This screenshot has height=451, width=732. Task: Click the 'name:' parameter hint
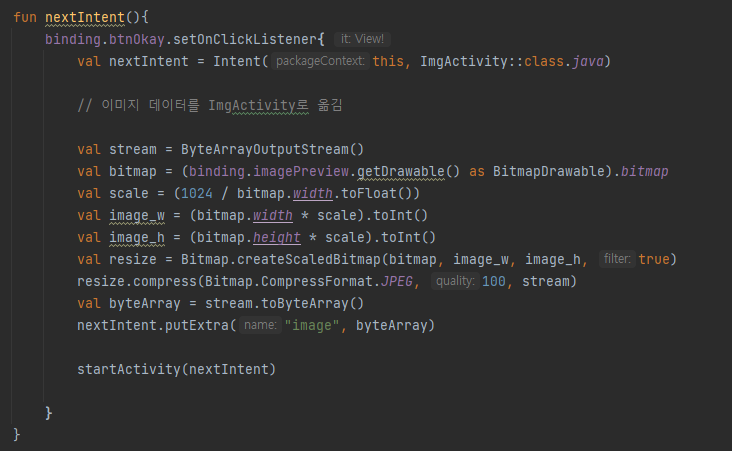click(x=260, y=325)
